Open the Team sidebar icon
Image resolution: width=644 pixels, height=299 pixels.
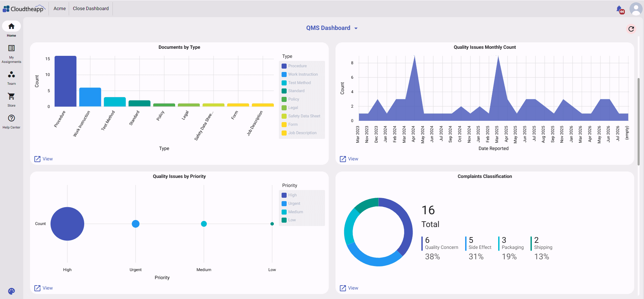tap(11, 74)
